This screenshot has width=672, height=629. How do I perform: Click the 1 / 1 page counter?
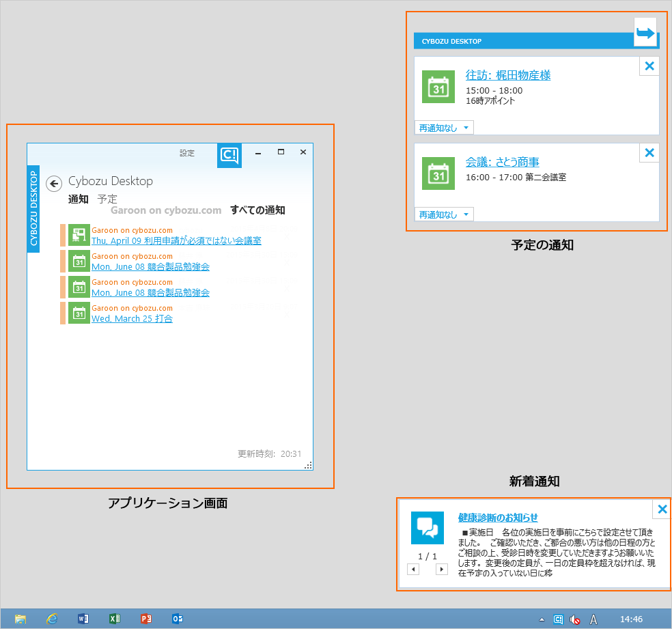[x=428, y=556]
